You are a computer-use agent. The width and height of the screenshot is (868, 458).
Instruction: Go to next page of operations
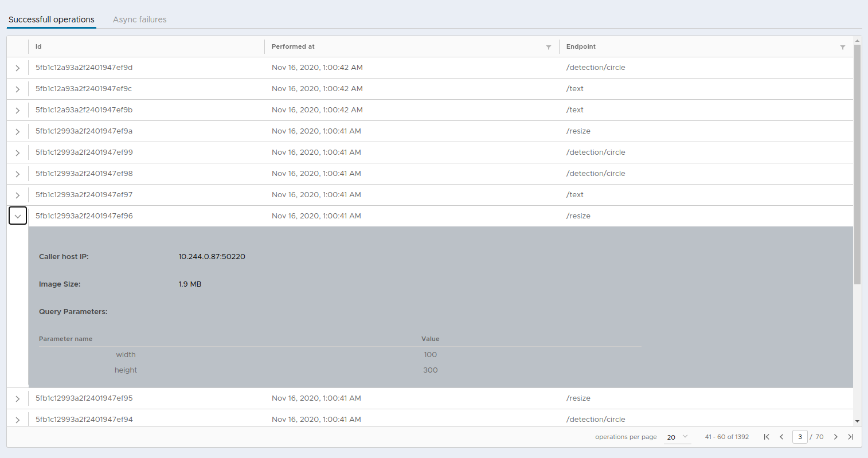(836, 437)
